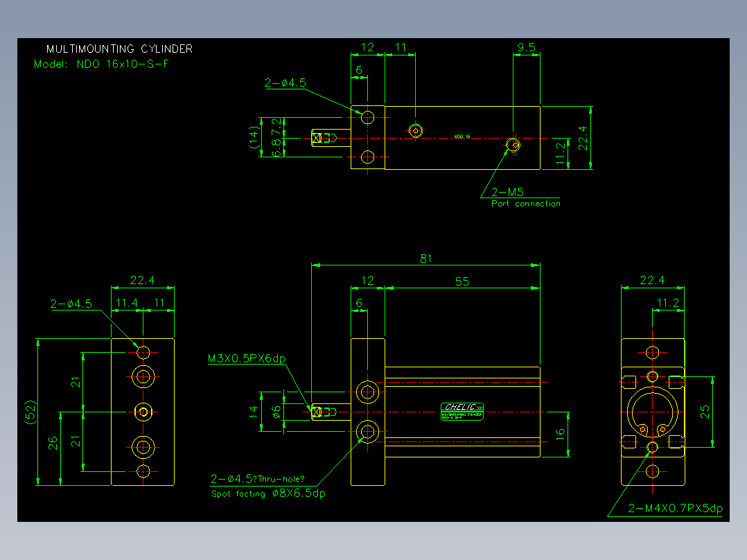Image resolution: width=747 pixels, height=560 pixels.
Task: Select the Model NDO 16x10-S-F label
Action: 101,64
